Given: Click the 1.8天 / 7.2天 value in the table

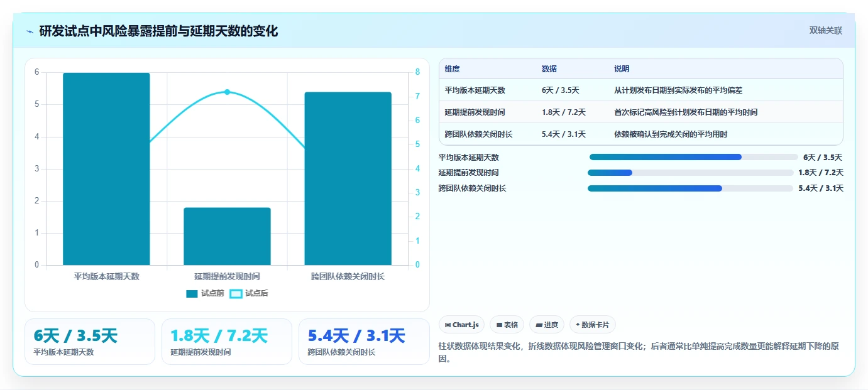Looking at the screenshot, I should [x=563, y=112].
